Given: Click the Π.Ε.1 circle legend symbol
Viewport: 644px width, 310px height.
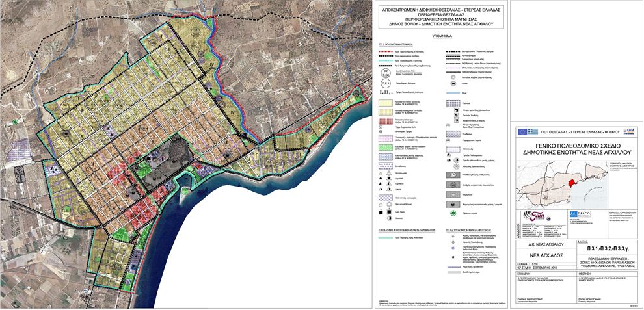Looking at the screenshot, I should pos(387,84).
